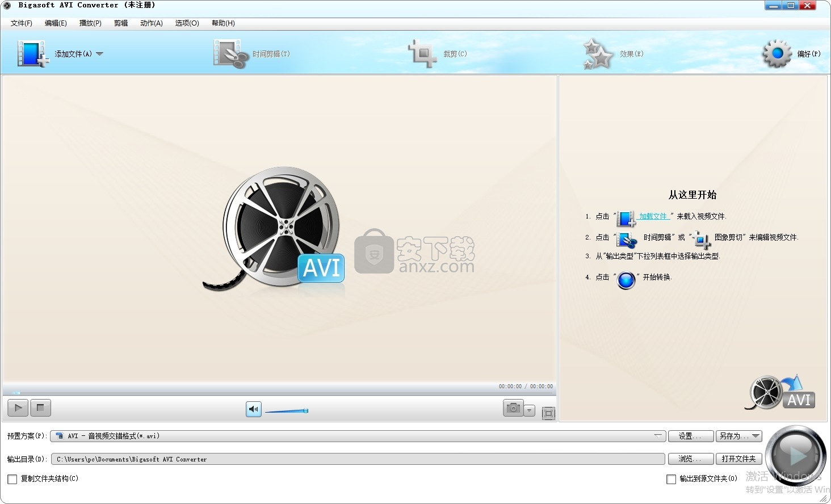Click the AVI film reel logo in preview
This screenshot has width=831, height=504.
[x=275, y=229]
